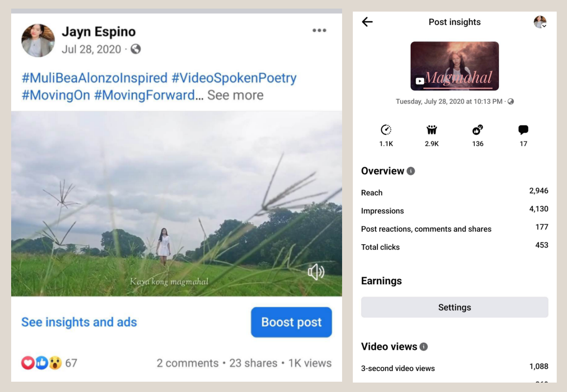This screenshot has height=392, width=567.
Task: Click the 177 engagement value
Action: point(542,227)
